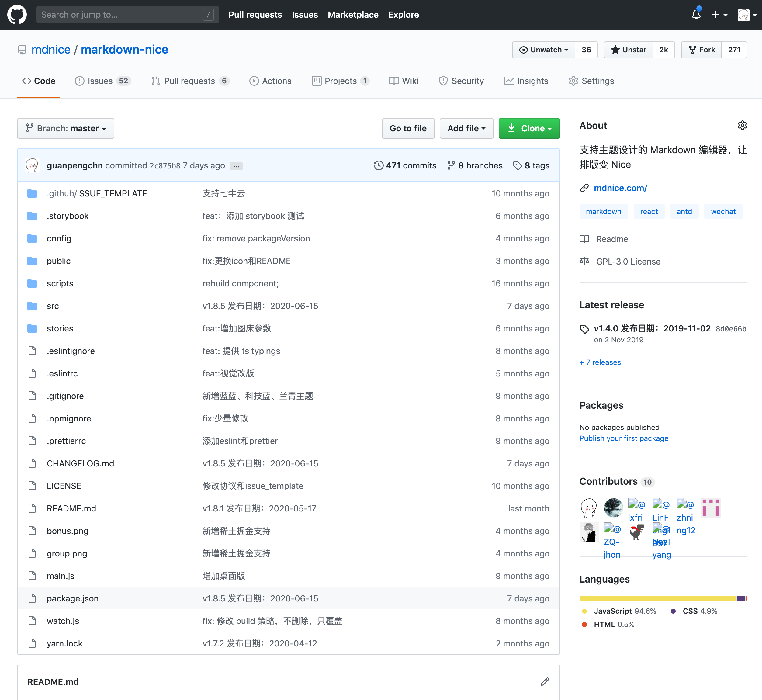View the 471 commits history
Viewport: 762px width, 700px height.
405,165
